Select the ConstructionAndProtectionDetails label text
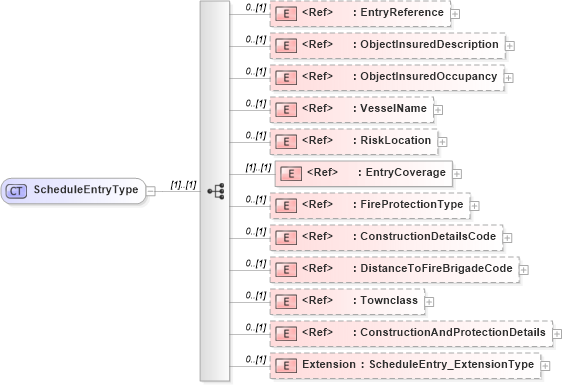Viewport: 562px width, 385px height. pos(453,332)
